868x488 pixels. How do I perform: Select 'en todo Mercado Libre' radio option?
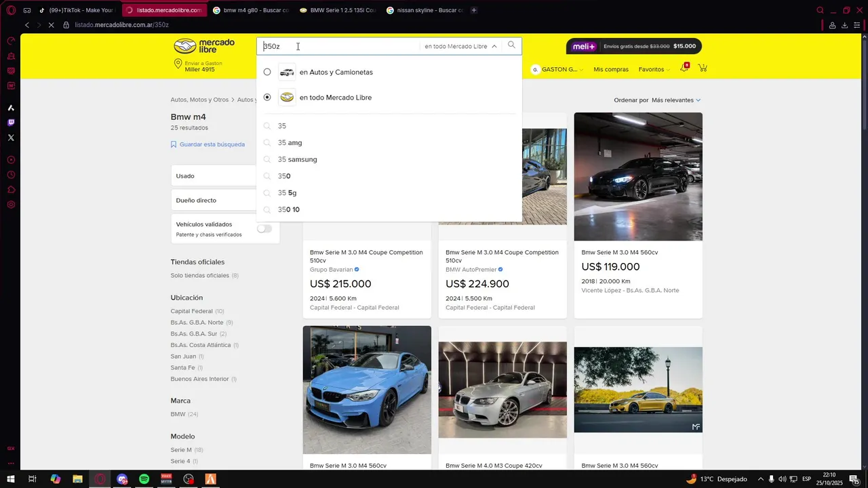267,97
